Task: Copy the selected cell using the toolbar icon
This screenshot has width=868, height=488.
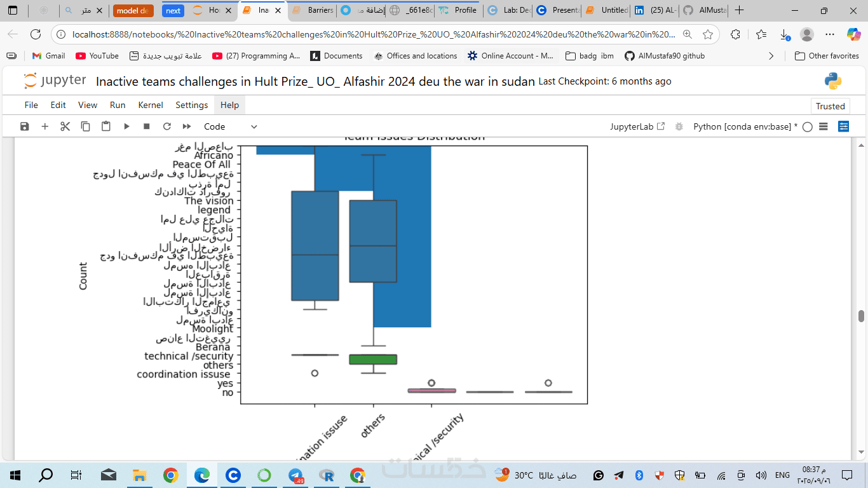Action: click(x=86, y=126)
